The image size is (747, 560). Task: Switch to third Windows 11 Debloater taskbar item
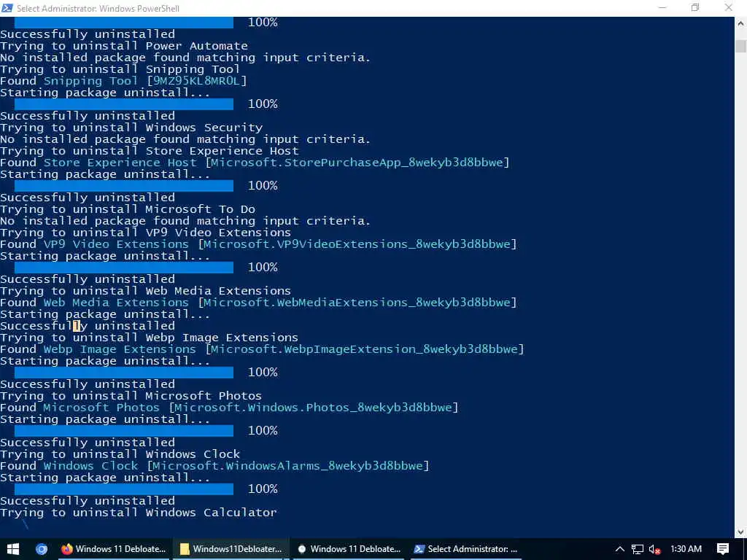(348, 549)
